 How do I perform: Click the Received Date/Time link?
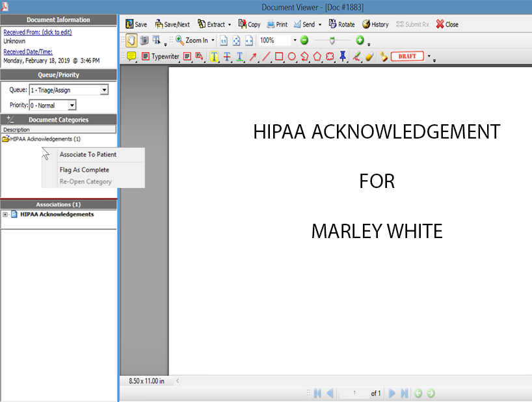28,52
